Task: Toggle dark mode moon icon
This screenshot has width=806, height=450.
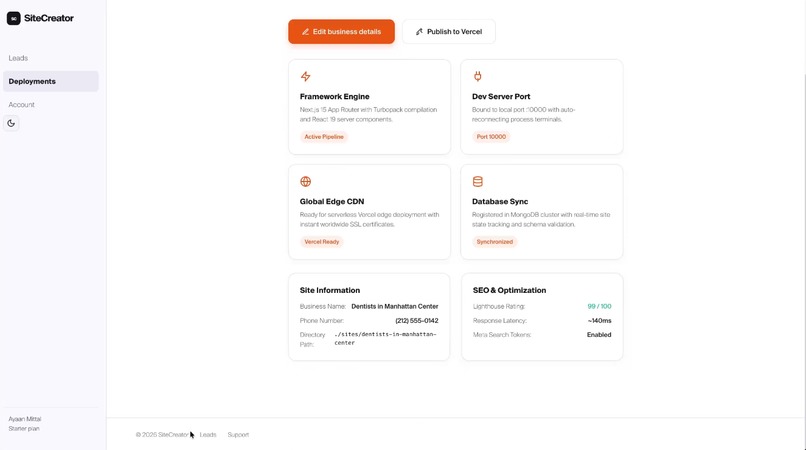Action: coord(11,123)
